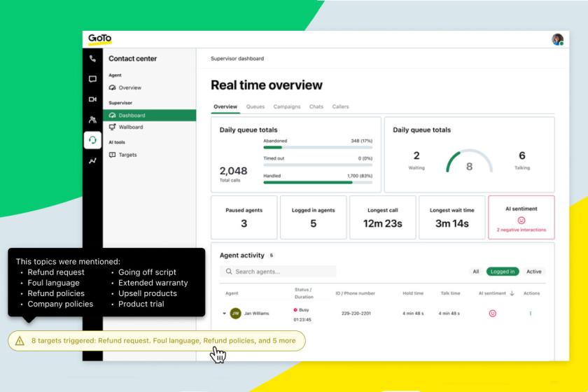Switch to the Queues tab
Image resolution: width=588 pixels, height=392 pixels.
(x=255, y=106)
